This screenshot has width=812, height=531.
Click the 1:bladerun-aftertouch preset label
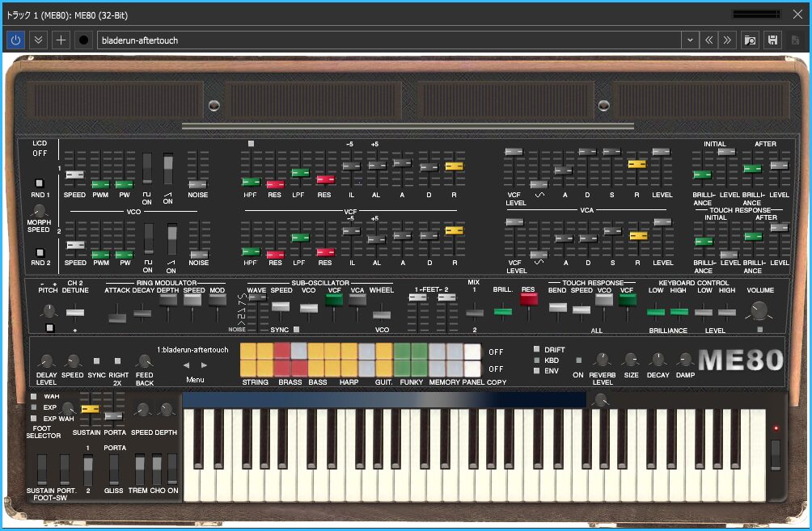192,350
